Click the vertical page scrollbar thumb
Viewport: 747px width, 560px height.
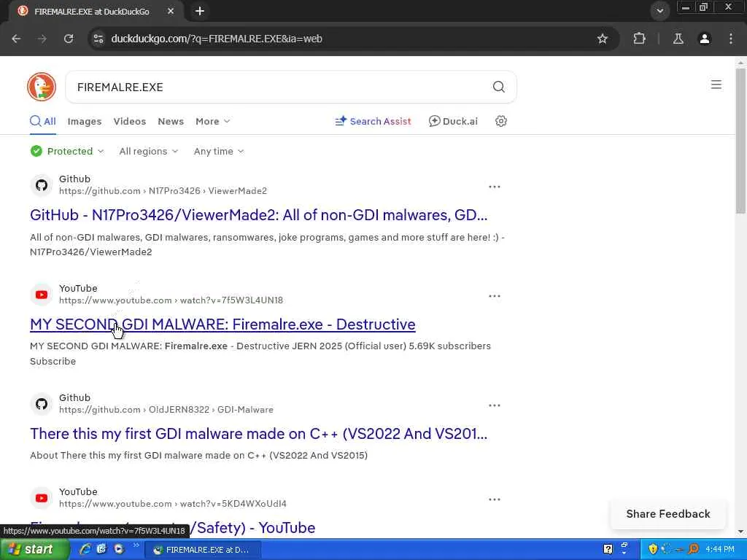coord(740,141)
